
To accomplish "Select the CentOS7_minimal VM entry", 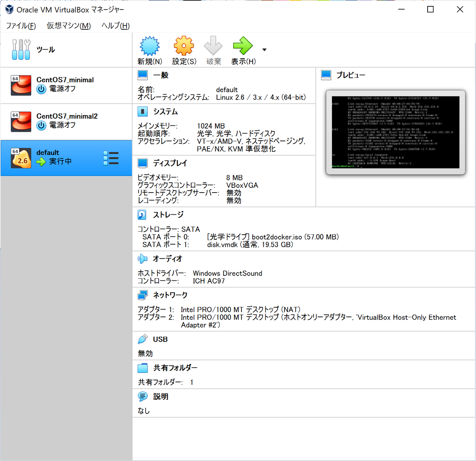I will [x=66, y=86].
